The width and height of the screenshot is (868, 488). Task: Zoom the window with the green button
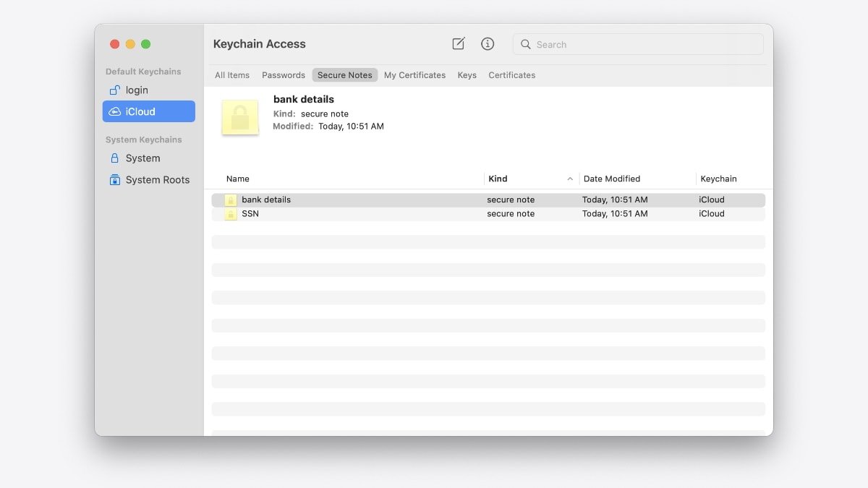point(145,44)
